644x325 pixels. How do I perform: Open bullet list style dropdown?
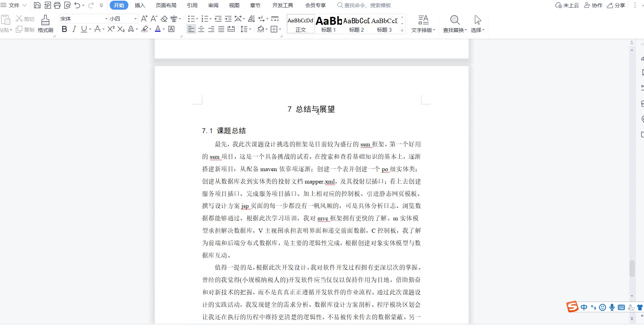[x=197, y=19]
